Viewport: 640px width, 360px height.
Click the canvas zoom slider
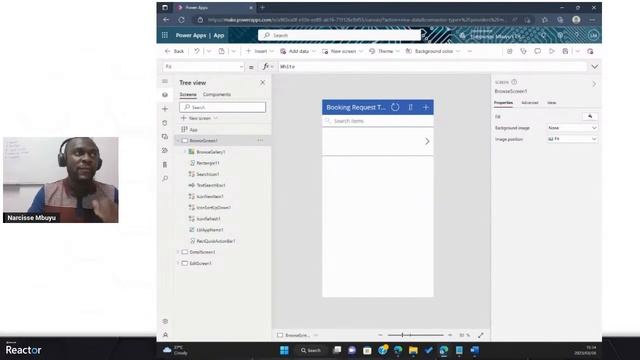pos(416,335)
